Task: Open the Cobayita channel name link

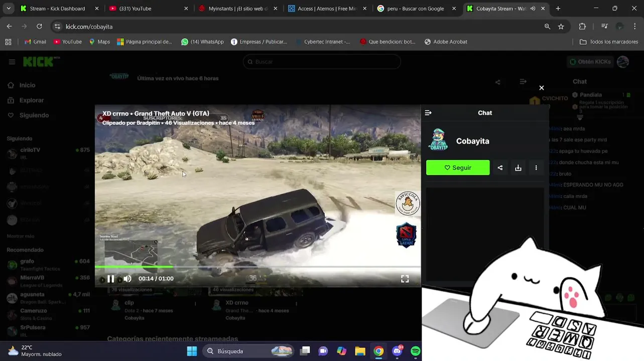Action: 472,141
